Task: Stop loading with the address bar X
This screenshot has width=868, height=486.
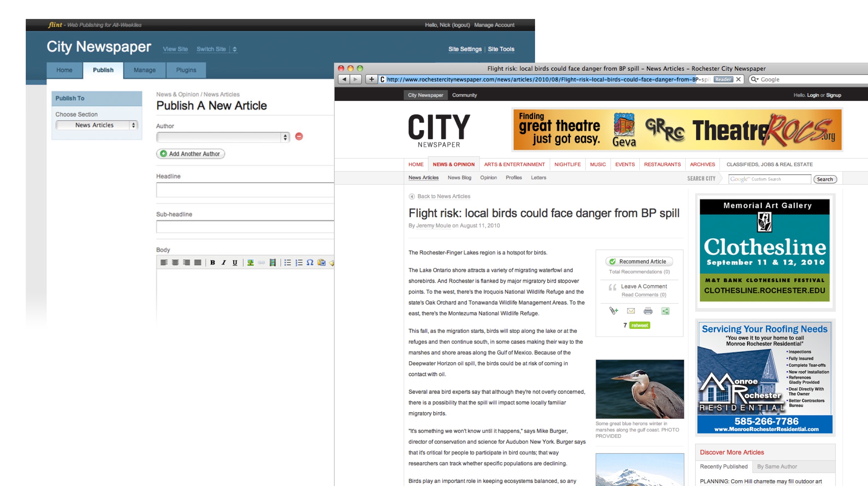Action: [x=738, y=79]
